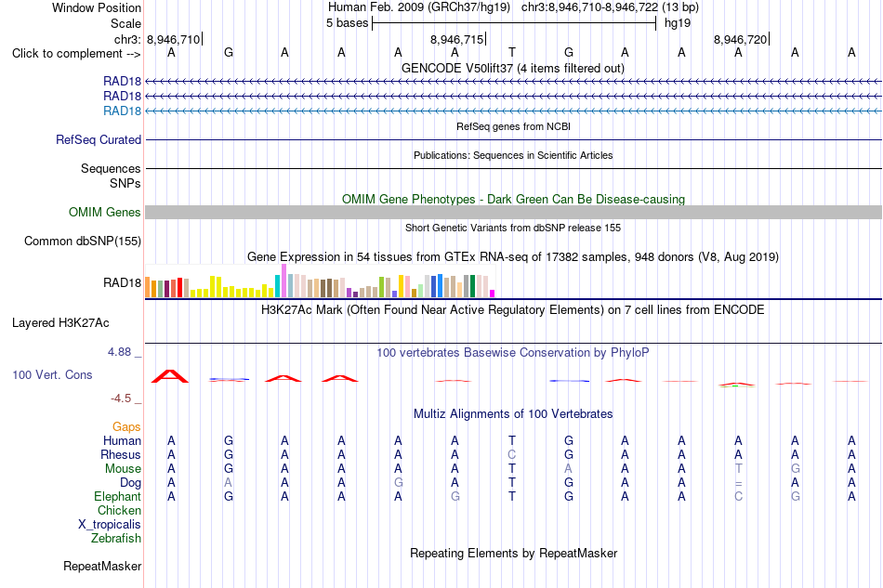Click the -4.5 PhyloP lower scale value
This screenshot has width=883, height=588.
pyautogui.click(x=121, y=399)
